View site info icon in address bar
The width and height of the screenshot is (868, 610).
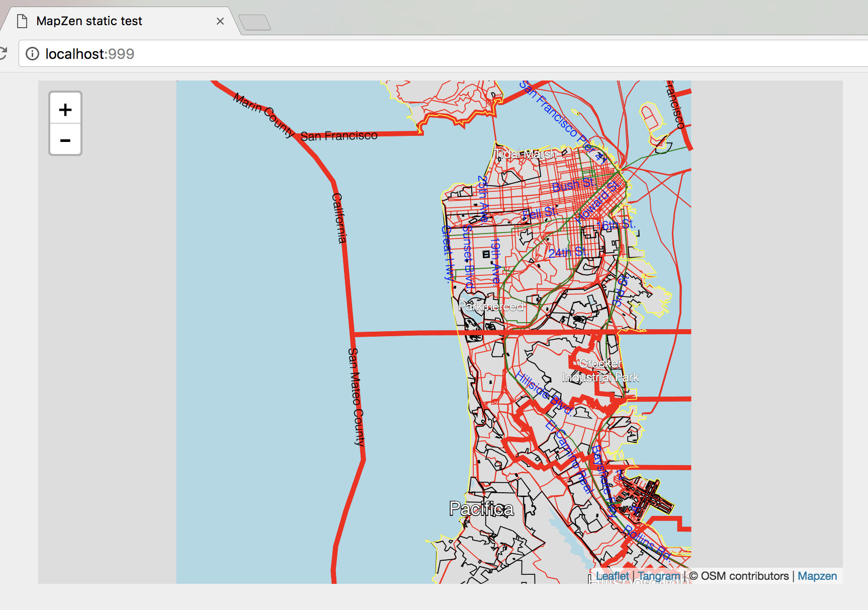(32, 54)
